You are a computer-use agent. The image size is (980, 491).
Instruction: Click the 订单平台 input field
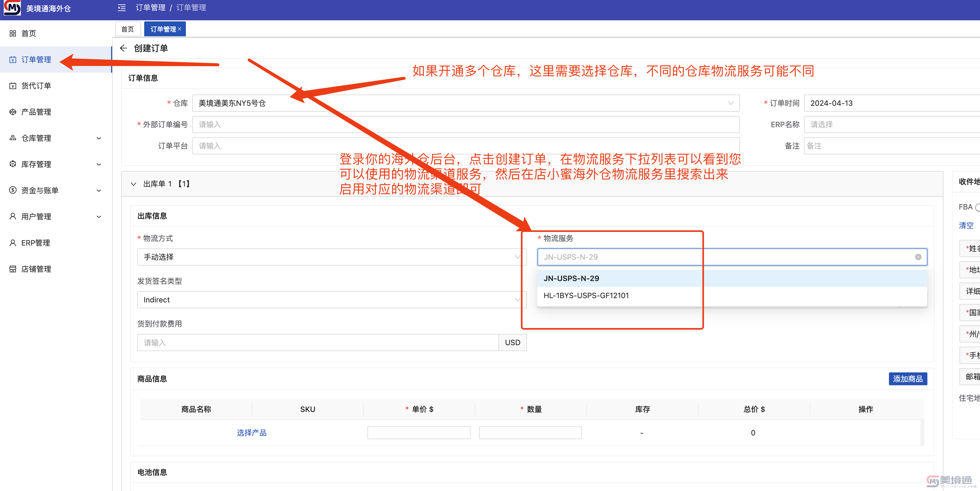pos(466,146)
